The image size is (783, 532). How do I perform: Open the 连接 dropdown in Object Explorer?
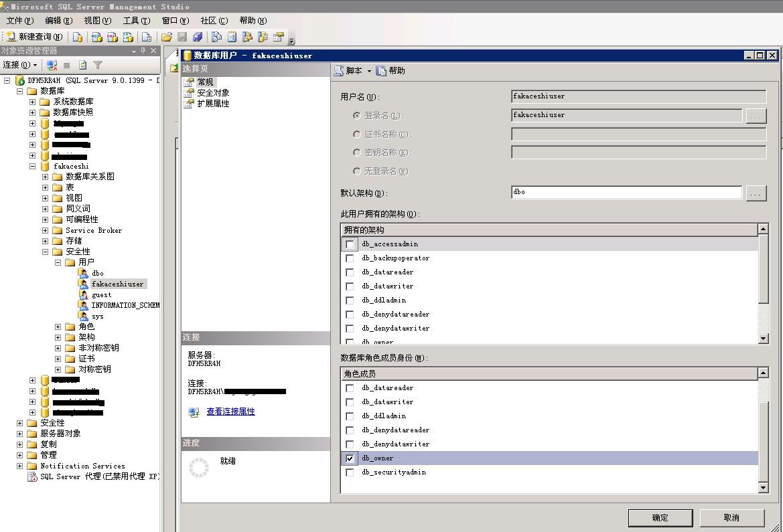click(20, 65)
